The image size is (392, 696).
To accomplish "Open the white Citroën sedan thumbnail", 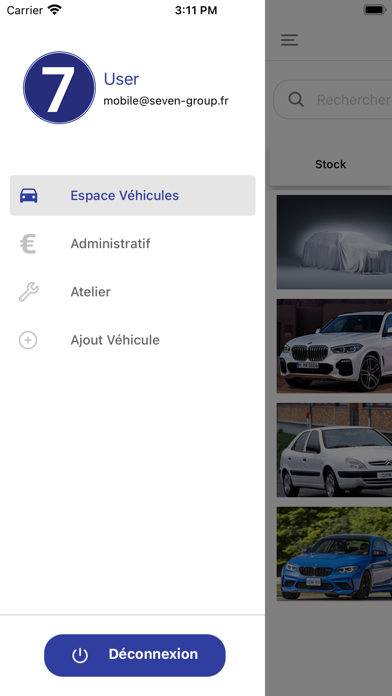I will click(334, 450).
